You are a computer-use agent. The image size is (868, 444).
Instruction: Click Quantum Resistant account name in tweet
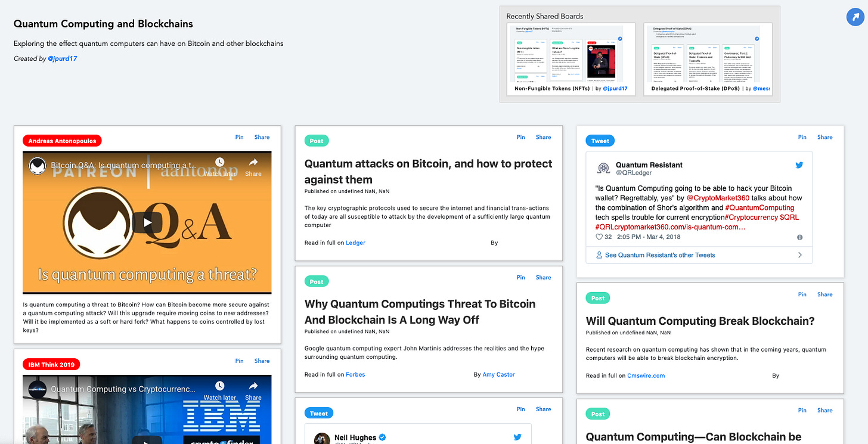point(649,164)
